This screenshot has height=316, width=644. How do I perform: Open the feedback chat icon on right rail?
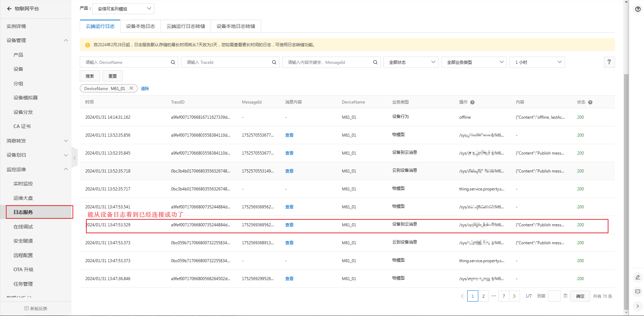click(638, 292)
